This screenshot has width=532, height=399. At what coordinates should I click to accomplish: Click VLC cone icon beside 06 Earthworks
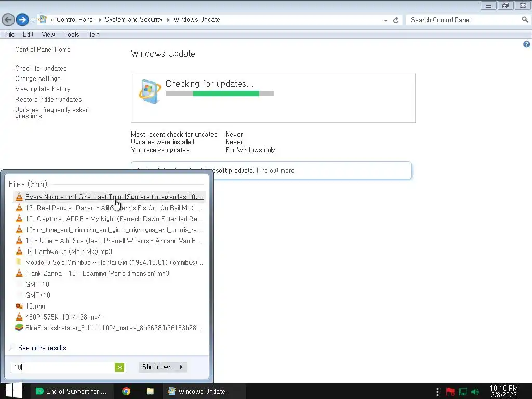coord(19,251)
